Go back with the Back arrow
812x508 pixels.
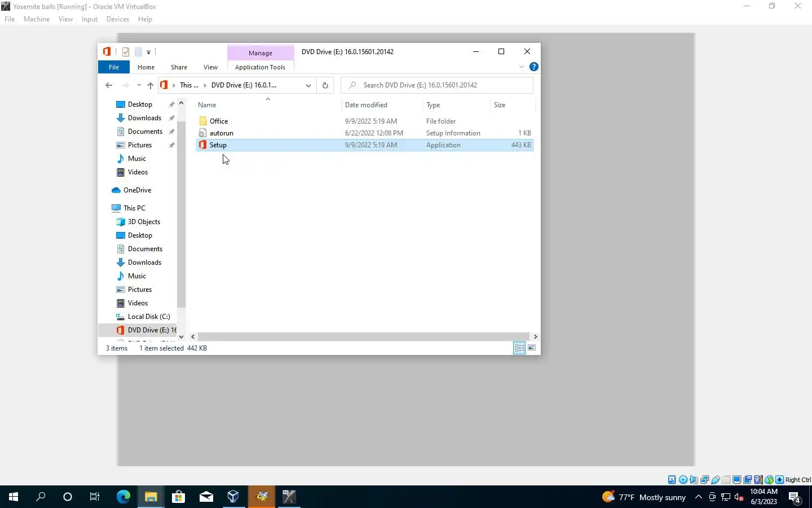coord(109,85)
